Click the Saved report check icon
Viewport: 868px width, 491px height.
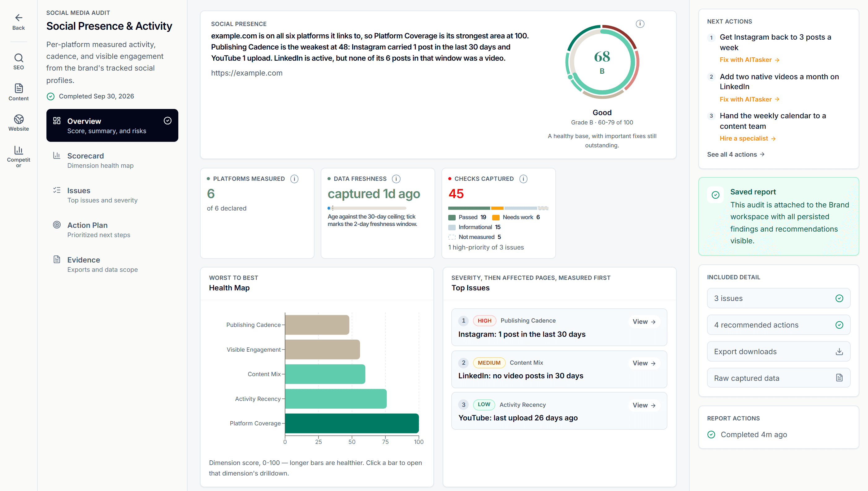(x=715, y=195)
